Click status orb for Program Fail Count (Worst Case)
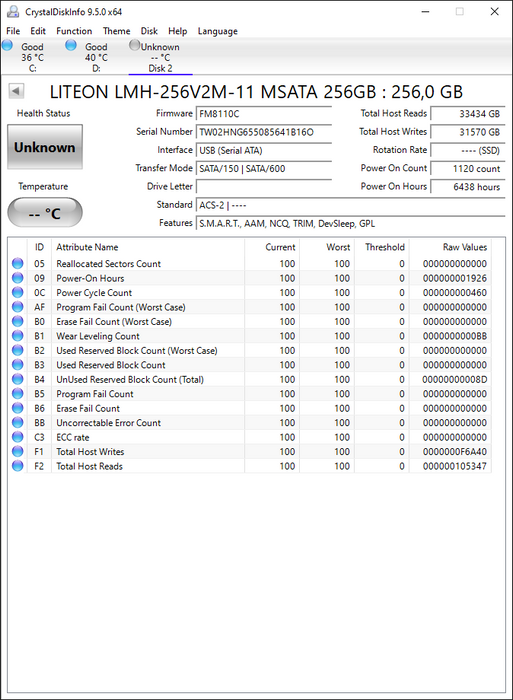Viewport: 513px width, 700px height. click(17, 307)
